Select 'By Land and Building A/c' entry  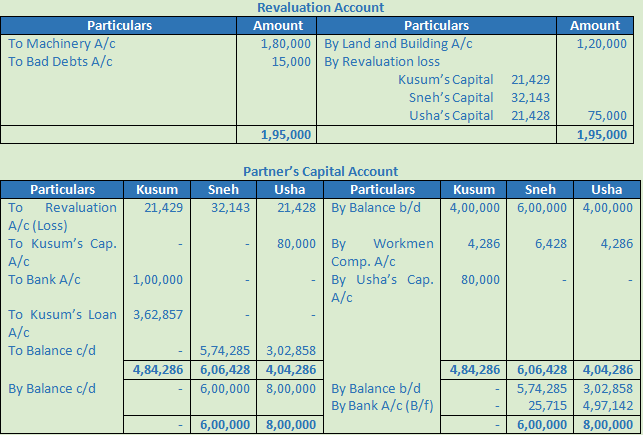(x=398, y=43)
